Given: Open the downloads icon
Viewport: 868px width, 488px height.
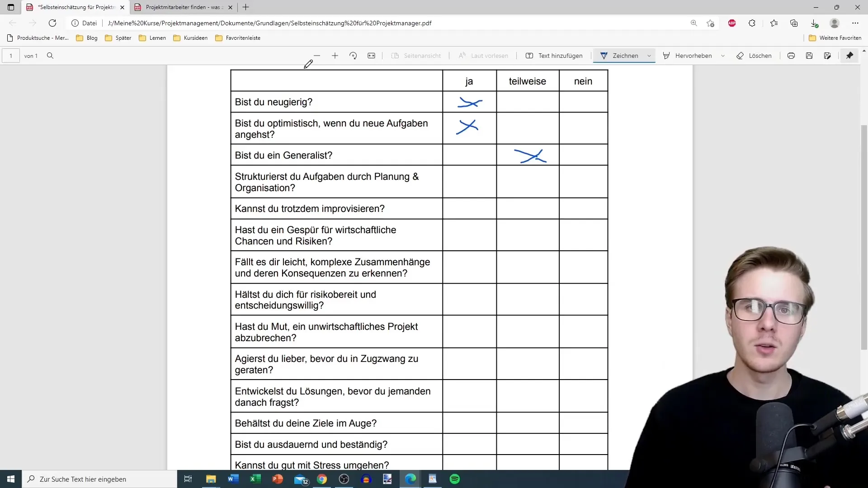Looking at the screenshot, I should coord(814,23).
